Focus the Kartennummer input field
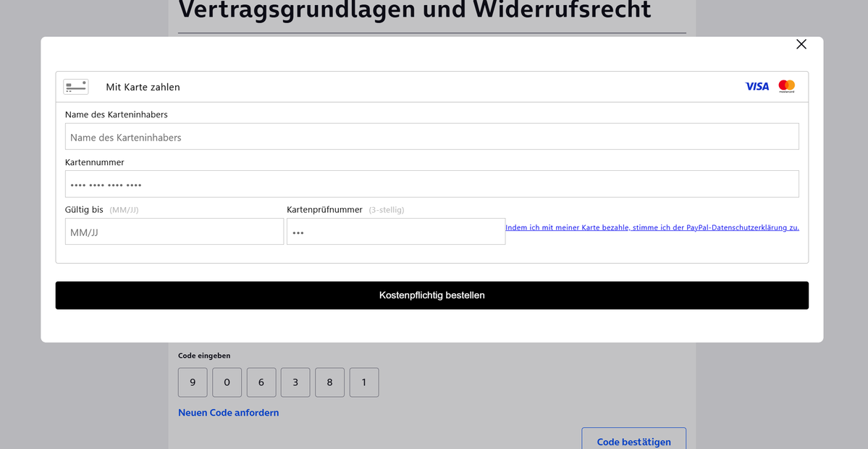This screenshot has width=868, height=449. pyautogui.click(x=431, y=185)
